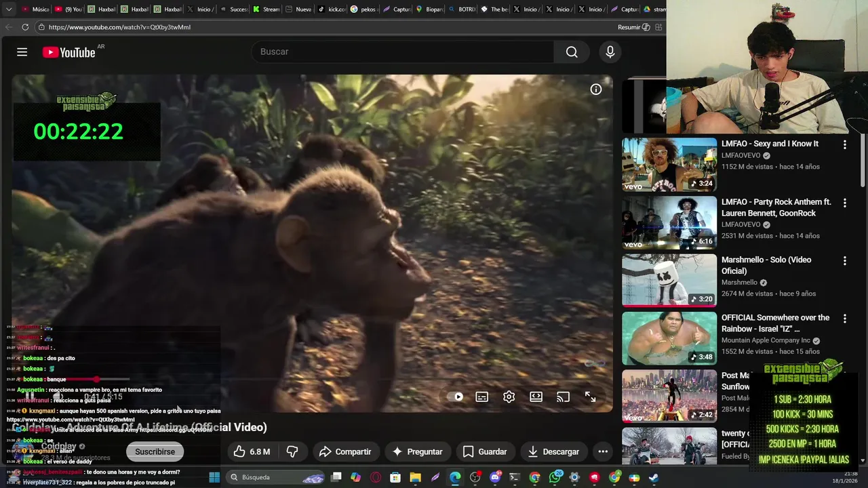Enter fullscreen mode in the player
Viewport: 868px width, 488px height.
pos(590,397)
